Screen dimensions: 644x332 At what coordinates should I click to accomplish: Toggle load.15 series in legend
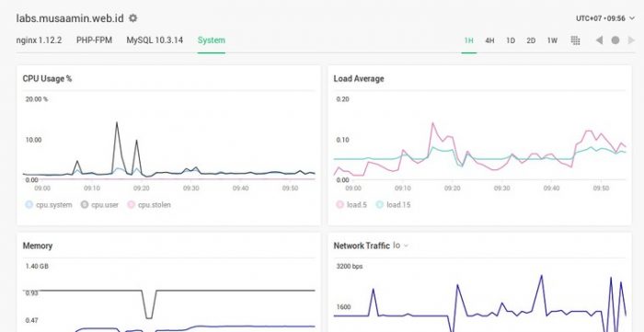point(393,205)
